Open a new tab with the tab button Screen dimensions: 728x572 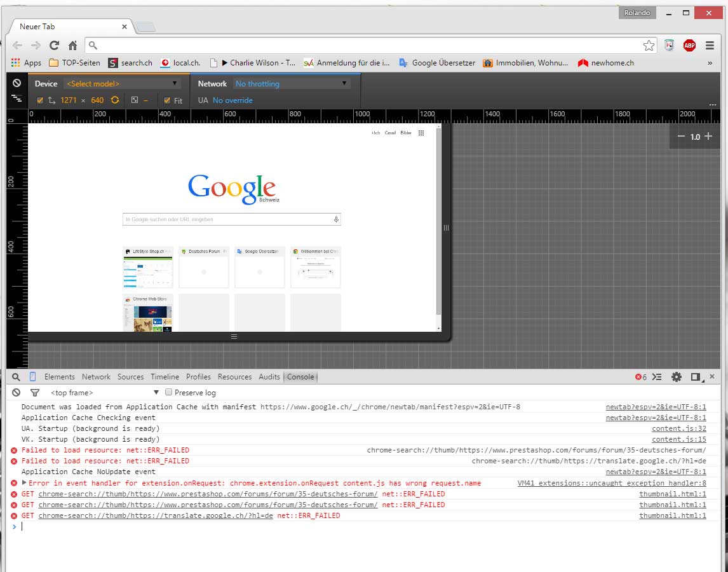click(x=145, y=27)
